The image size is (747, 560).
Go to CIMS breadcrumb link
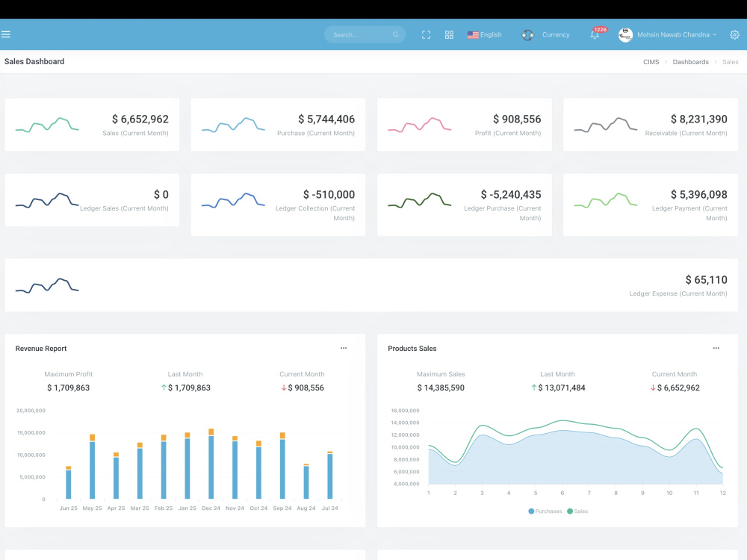[x=651, y=62]
